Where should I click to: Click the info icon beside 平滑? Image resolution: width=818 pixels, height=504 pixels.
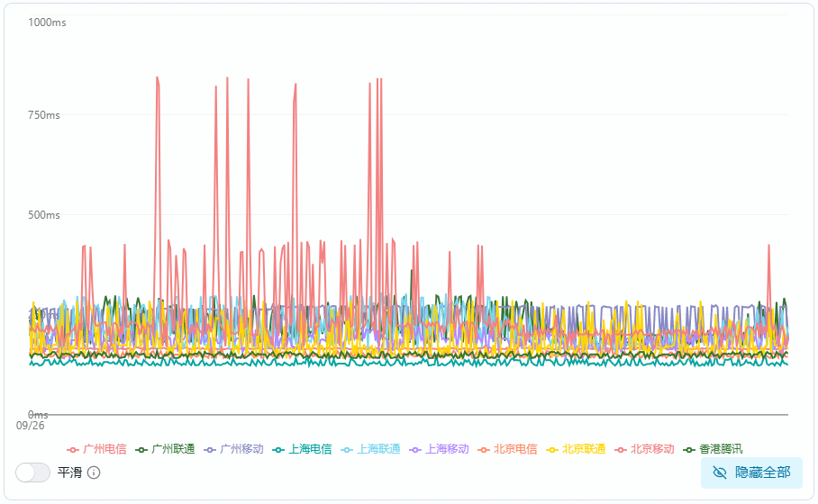94,472
